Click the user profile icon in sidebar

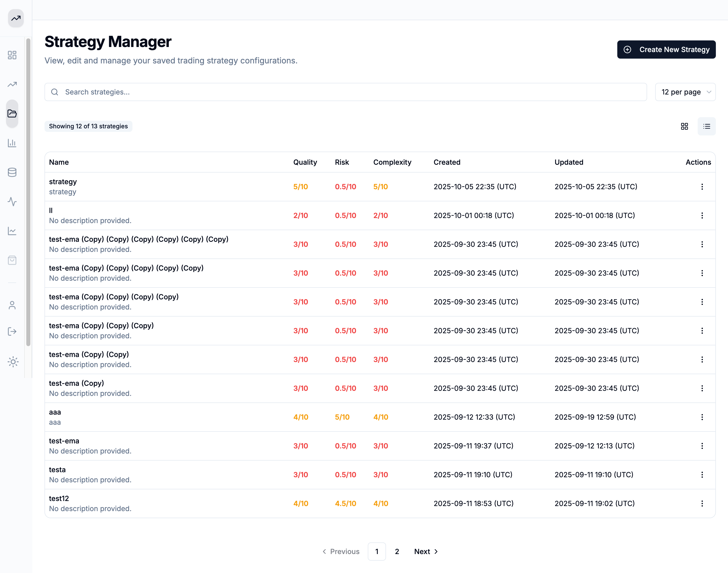pos(12,305)
